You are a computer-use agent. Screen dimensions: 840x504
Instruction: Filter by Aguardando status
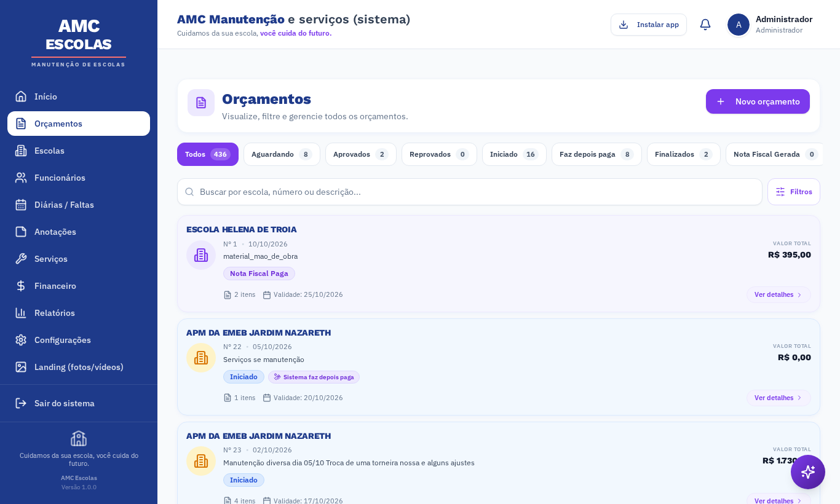[x=282, y=154]
